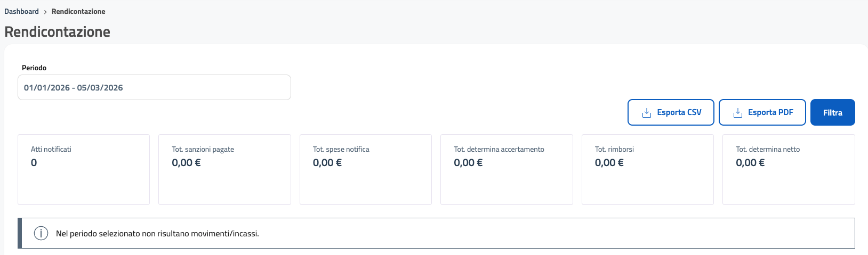Select the Tot. determina accertamento card

(507, 169)
